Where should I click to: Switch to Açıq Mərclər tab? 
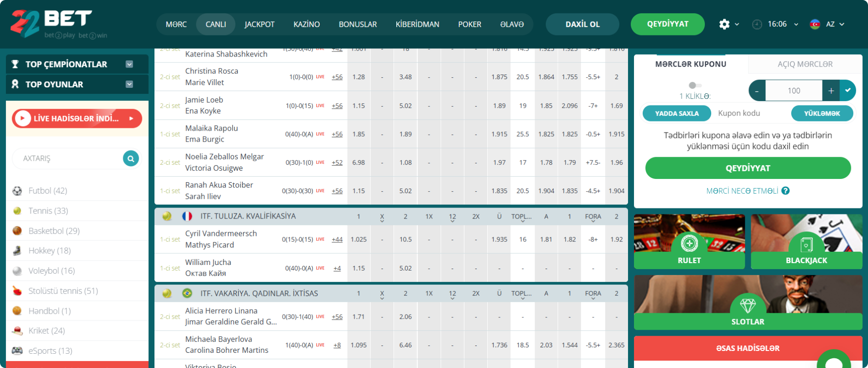click(x=805, y=64)
